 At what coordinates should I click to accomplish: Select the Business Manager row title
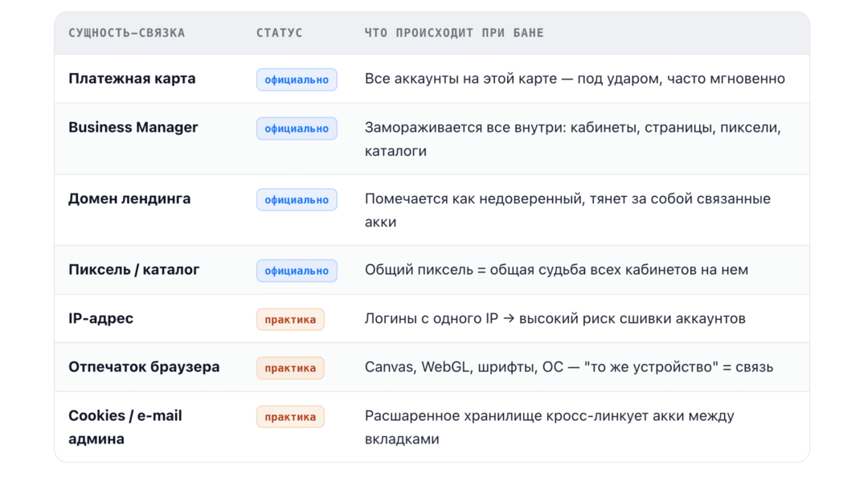(x=133, y=127)
